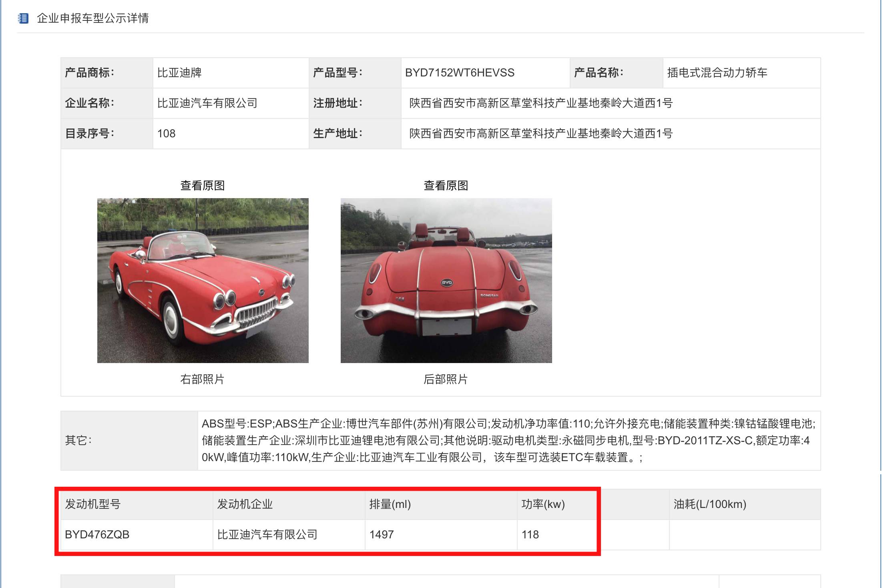Screen dimensions: 882x588
Task: Click the production address value next to 生产地址
Action: (541, 134)
